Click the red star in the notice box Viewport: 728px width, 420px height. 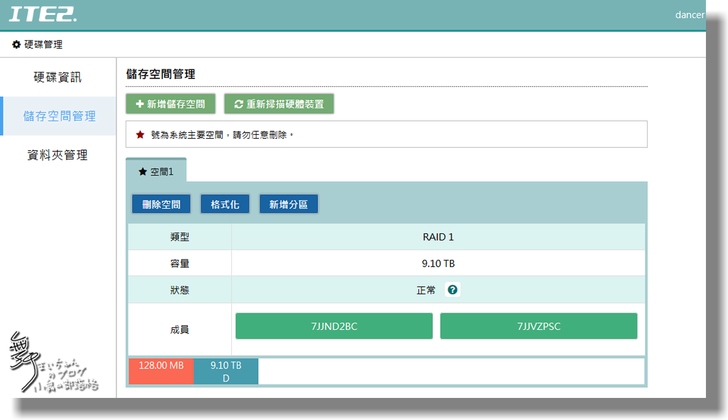140,134
